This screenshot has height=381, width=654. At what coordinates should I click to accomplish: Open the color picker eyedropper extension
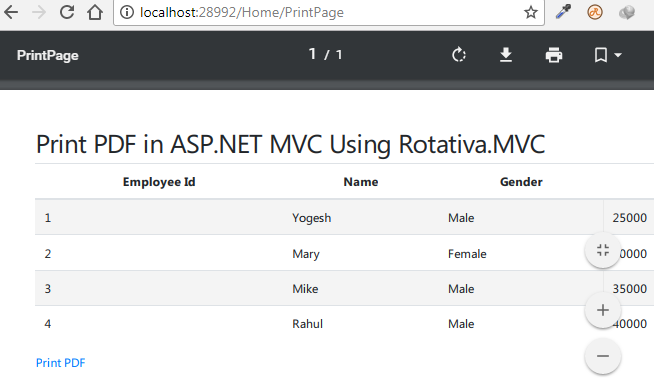tap(563, 12)
